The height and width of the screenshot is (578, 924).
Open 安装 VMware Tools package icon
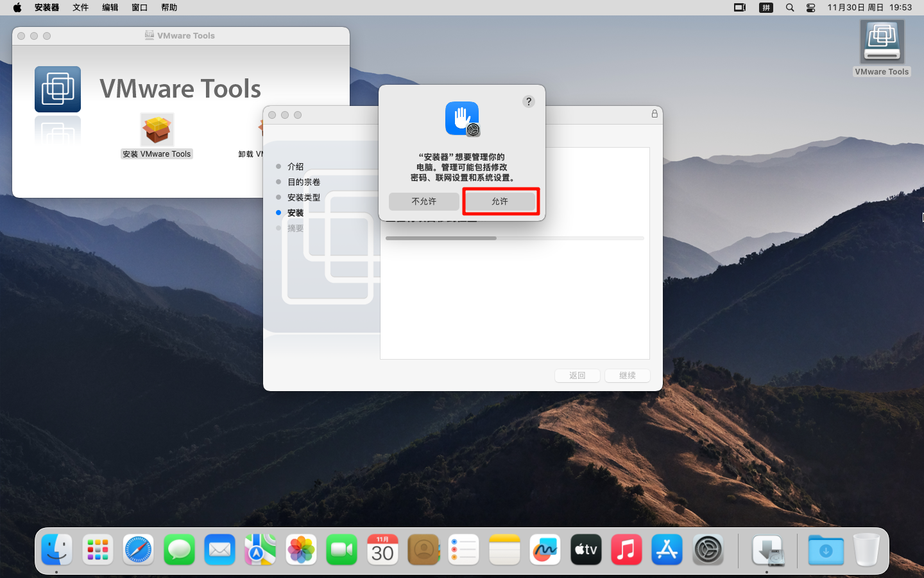coord(157,130)
